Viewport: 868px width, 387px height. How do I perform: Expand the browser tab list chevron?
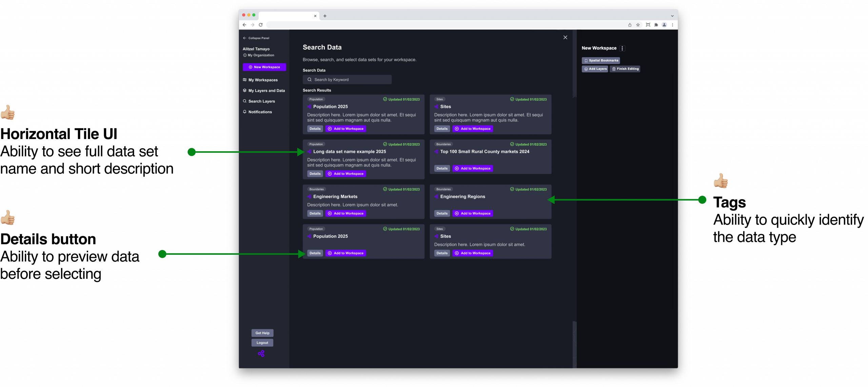(x=672, y=16)
